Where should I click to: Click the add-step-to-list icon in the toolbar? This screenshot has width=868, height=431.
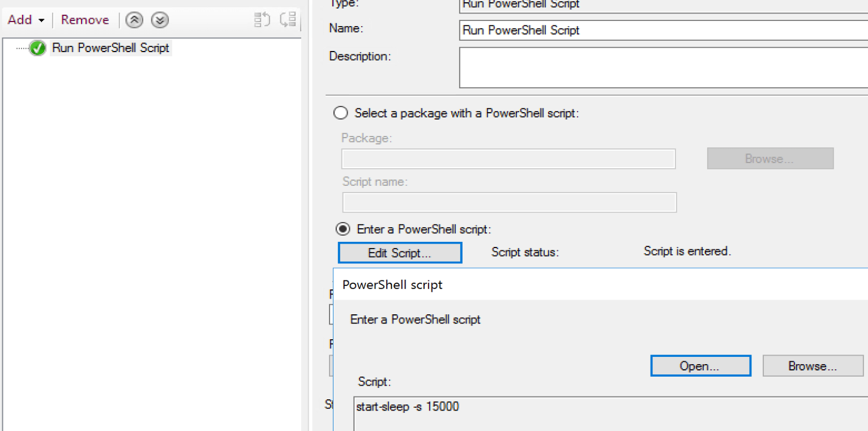point(262,19)
